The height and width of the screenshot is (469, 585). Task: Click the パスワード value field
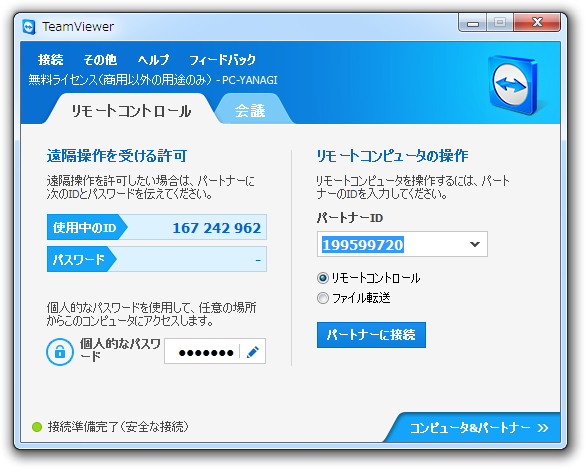coord(190,259)
